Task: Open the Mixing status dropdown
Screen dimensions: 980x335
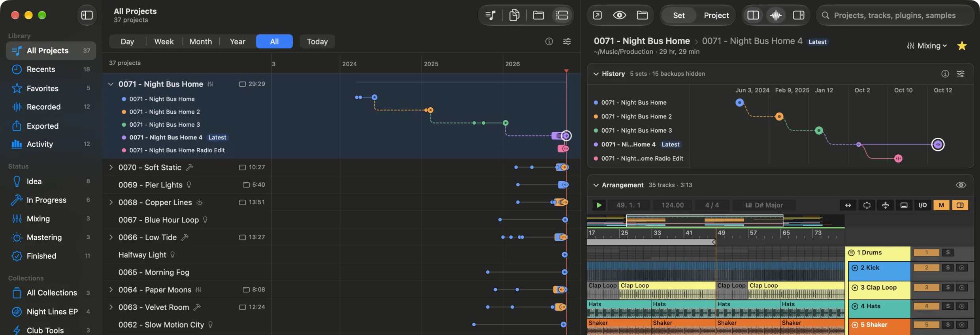Action: click(927, 46)
